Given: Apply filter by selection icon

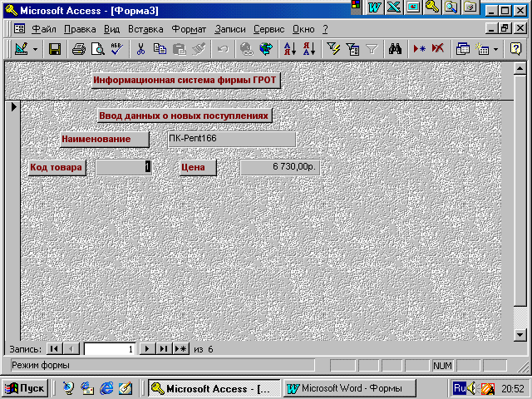Looking at the screenshot, I should pyautogui.click(x=333, y=50).
